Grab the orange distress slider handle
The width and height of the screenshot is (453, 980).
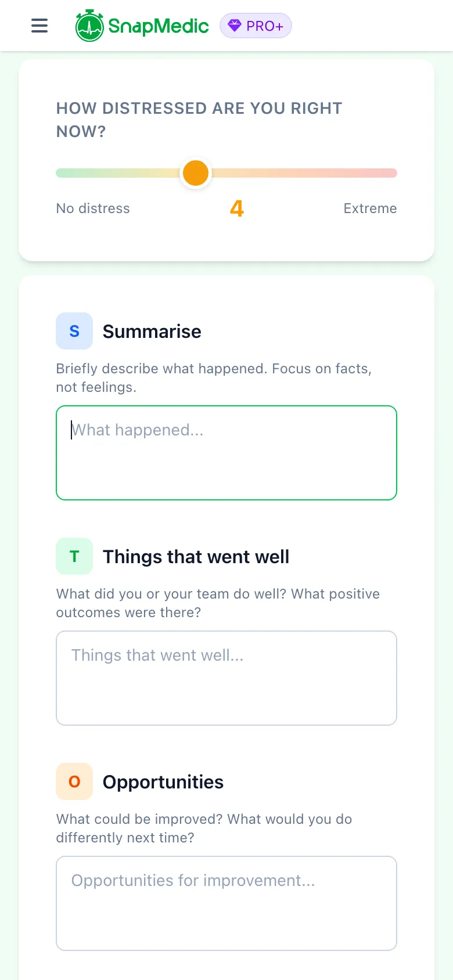(x=196, y=173)
